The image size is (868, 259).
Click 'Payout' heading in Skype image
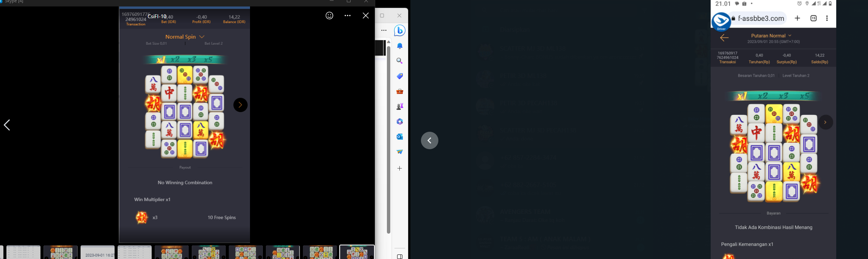pos(185,167)
